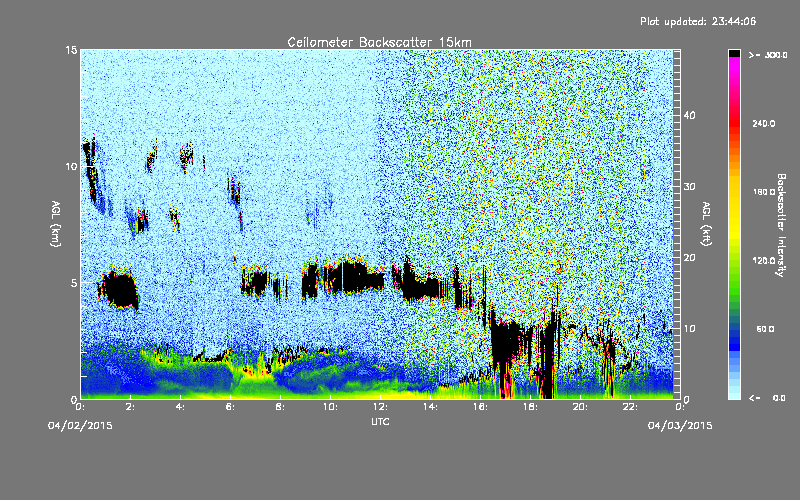Click the 15 km tick label on left axis
The height and width of the screenshot is (500, 800).
[x=71, y=50]
